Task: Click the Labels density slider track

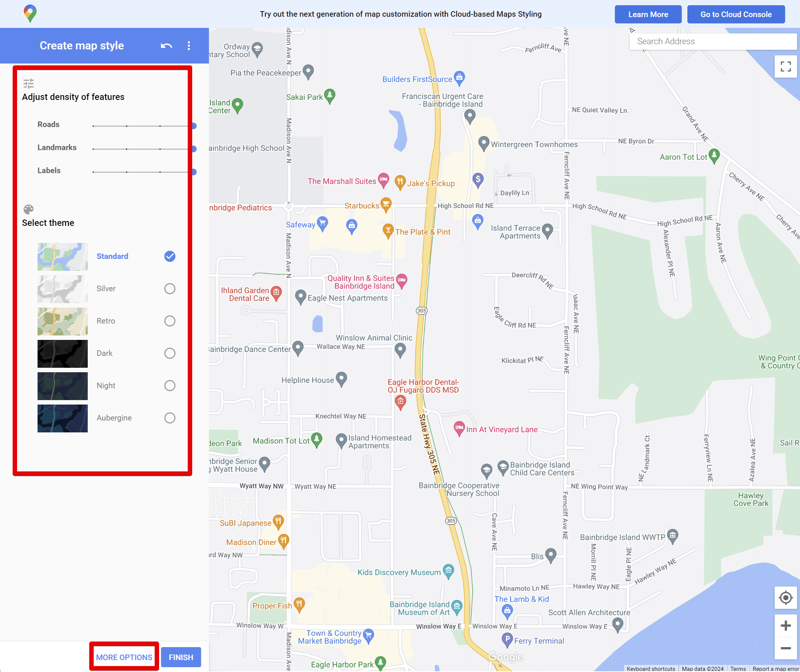Action: click(144, 172)
